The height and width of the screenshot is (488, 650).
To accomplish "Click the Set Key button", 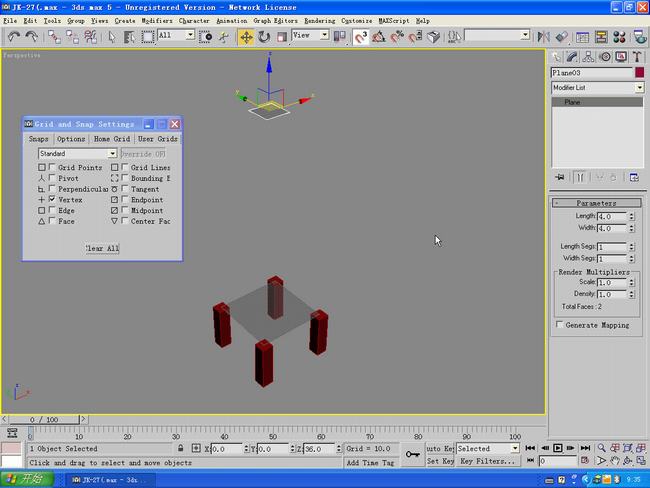I will [x=440, y=461].
